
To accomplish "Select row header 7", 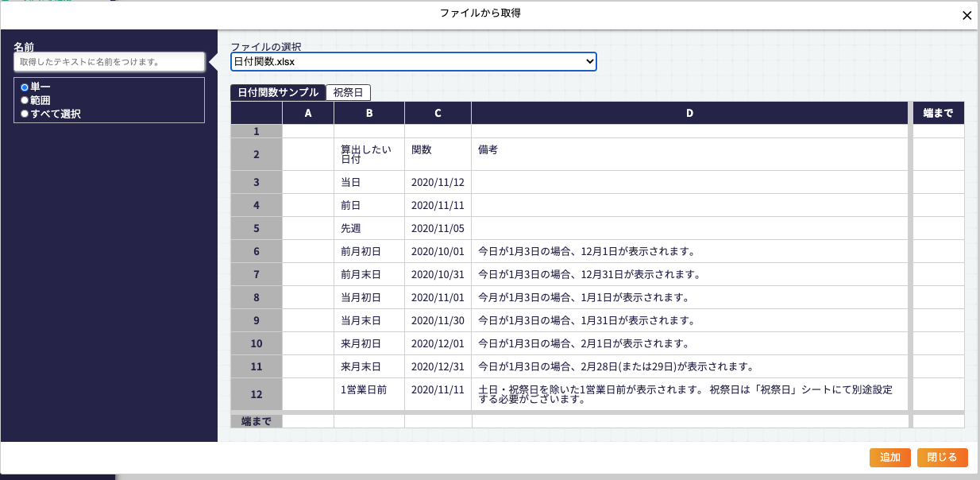I will click(257, 274).
